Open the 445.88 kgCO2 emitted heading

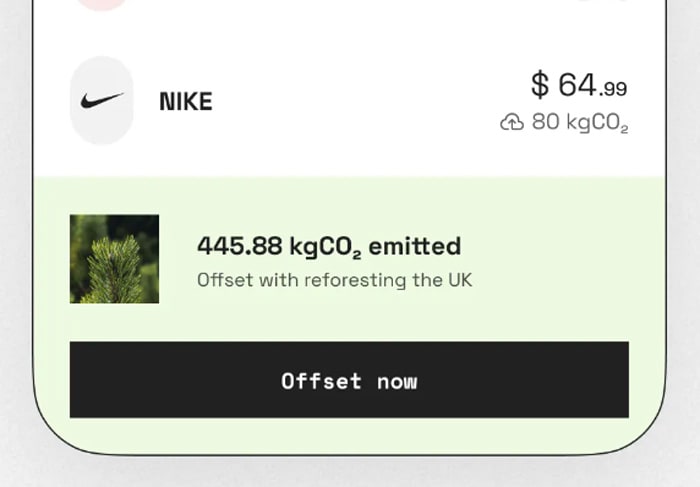(329, 246)
